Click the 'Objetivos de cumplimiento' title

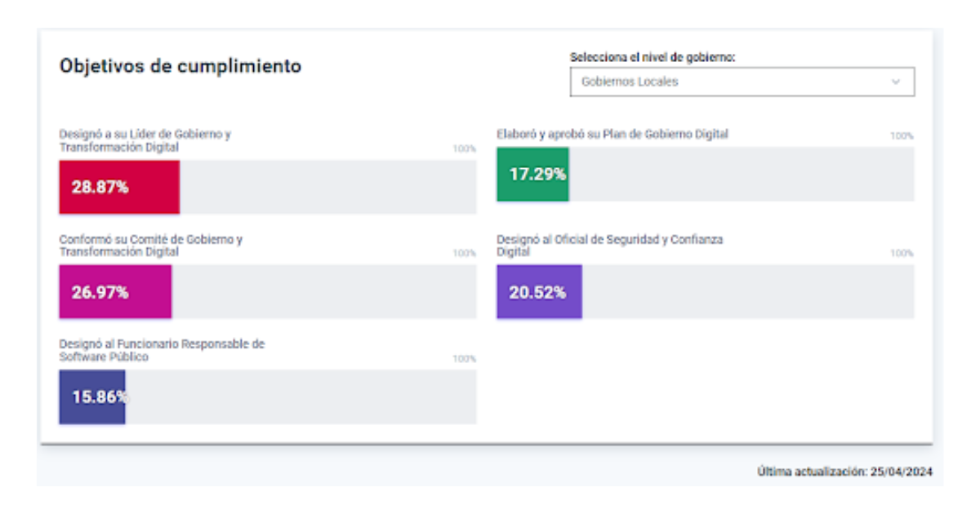tap(181, 68)
